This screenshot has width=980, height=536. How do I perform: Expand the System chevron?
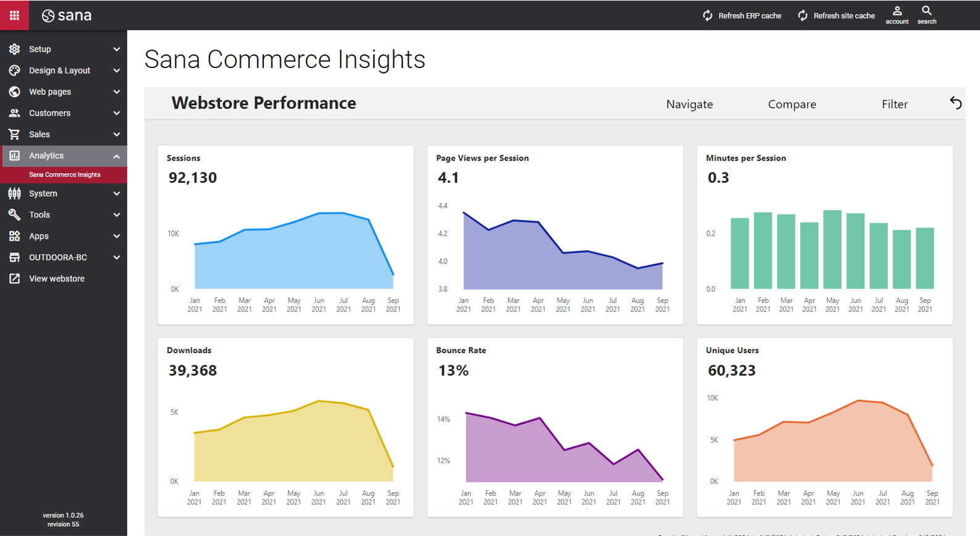pyautogui.click(x=116, y=194)
